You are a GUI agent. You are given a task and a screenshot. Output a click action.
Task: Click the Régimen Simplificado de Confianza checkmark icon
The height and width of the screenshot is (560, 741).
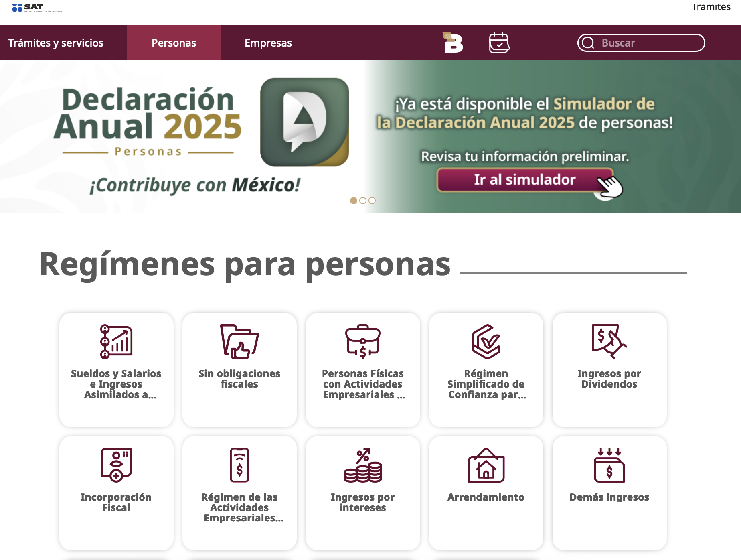pos(486,341)
